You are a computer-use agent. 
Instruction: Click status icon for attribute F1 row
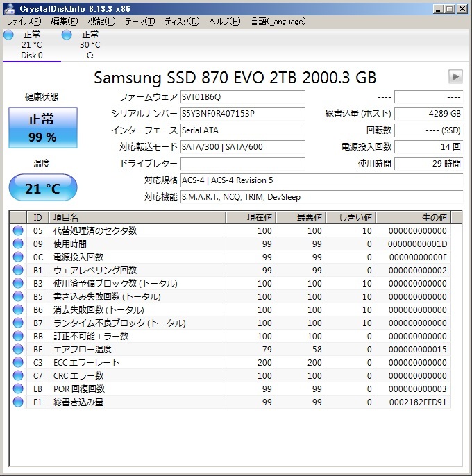(18, 402)
